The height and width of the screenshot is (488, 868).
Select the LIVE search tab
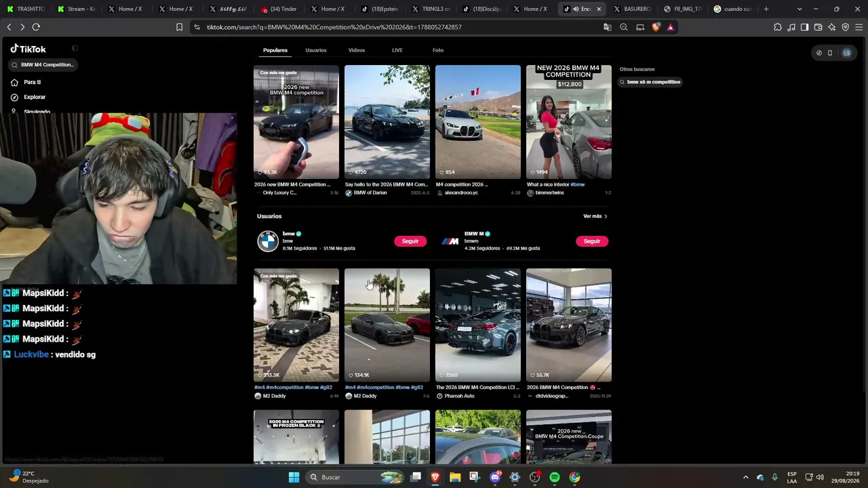pos(397,50)
